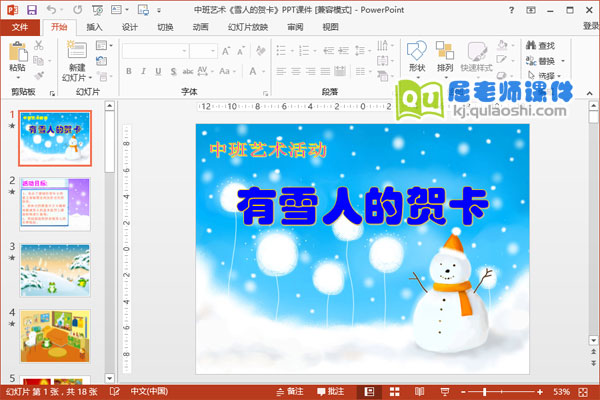Collapse the ribbon with the chevron
The image size is (600, 400).
coord(589,93)
